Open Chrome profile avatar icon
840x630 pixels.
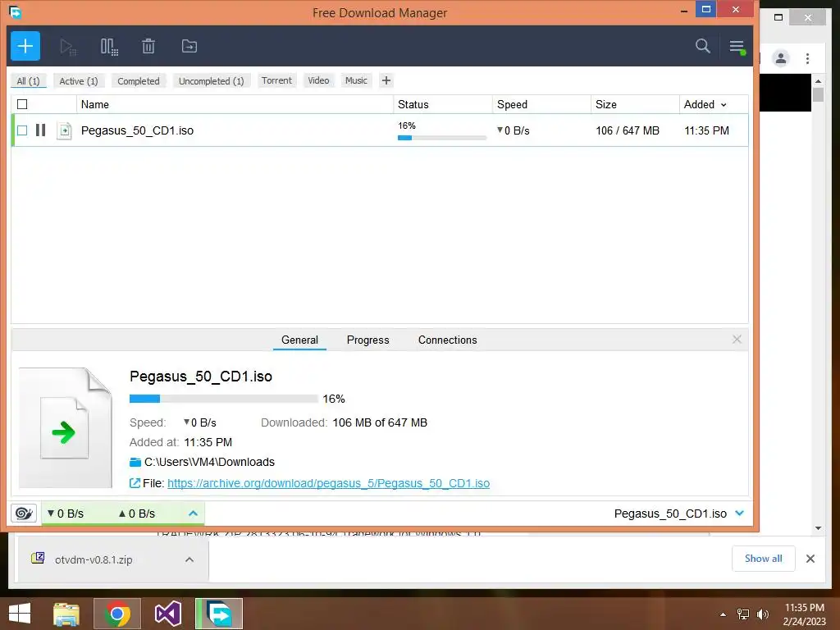781,58
